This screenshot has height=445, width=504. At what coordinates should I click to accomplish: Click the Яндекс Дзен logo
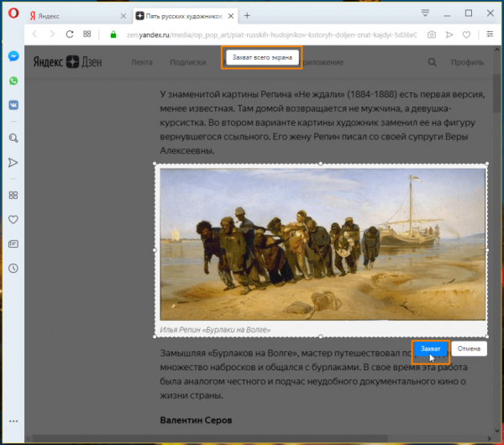point(67,61)
